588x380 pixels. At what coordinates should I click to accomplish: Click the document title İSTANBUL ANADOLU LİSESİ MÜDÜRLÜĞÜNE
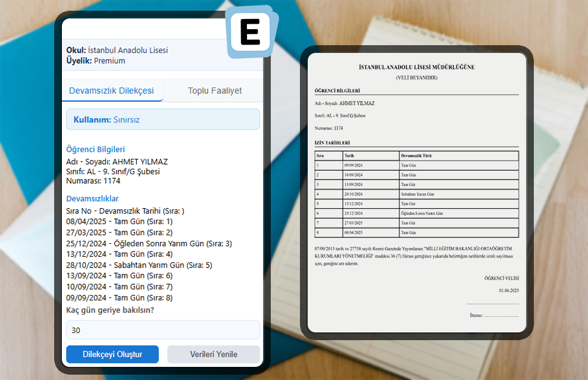417,67
